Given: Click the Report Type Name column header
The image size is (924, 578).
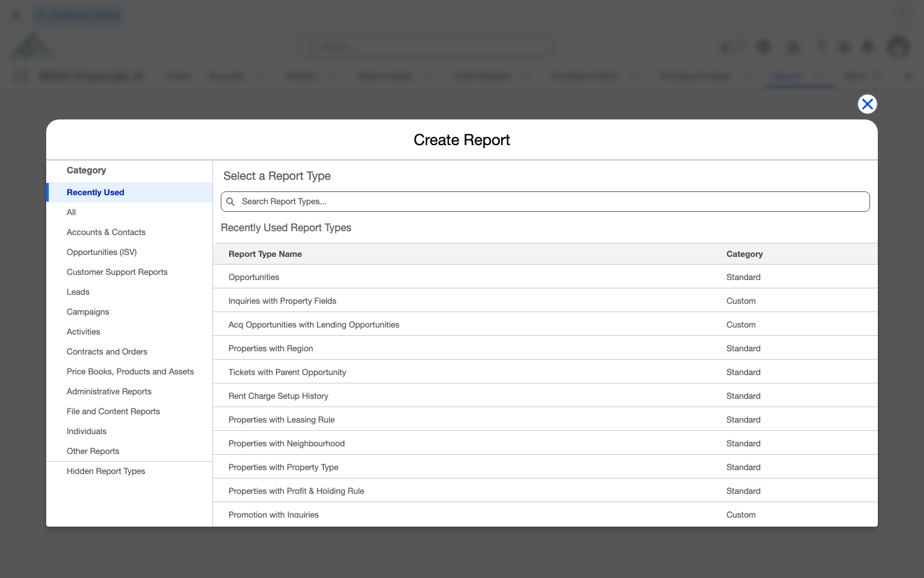Looking at the screenshot, I should (x=265, y=254).
